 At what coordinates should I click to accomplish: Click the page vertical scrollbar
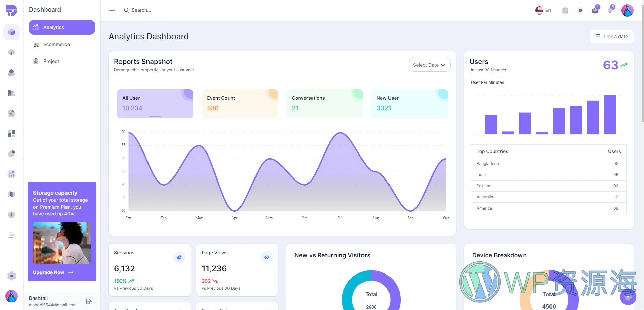[x=642, y=68]
